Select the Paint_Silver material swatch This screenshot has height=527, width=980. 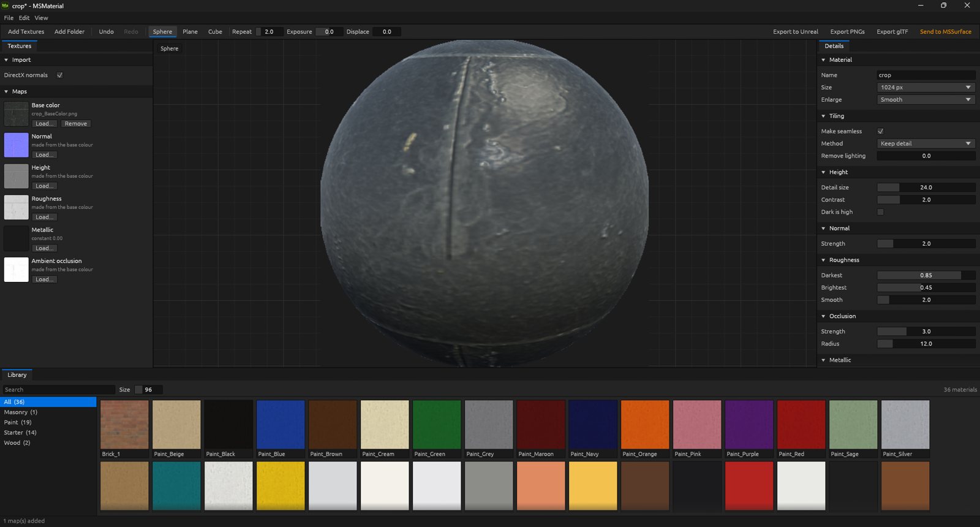tap(905, 429)
